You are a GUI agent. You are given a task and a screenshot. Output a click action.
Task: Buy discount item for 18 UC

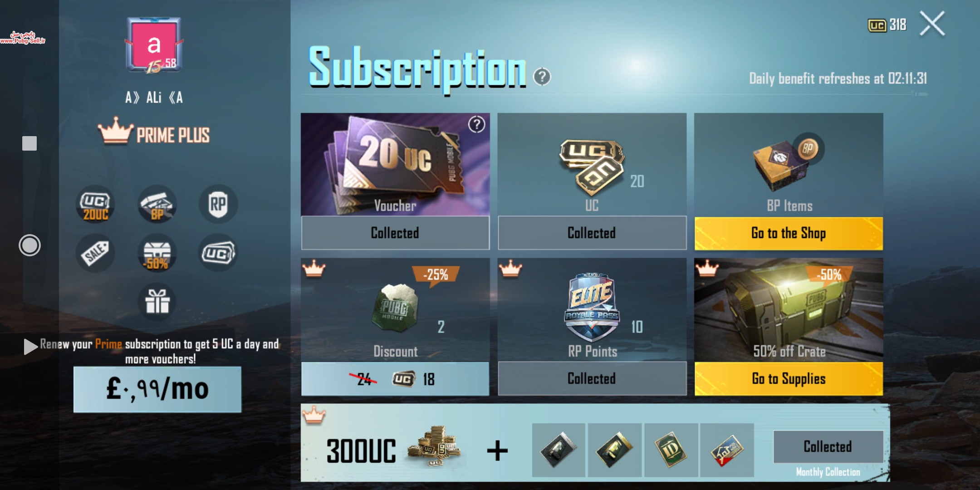click(395, 378)
